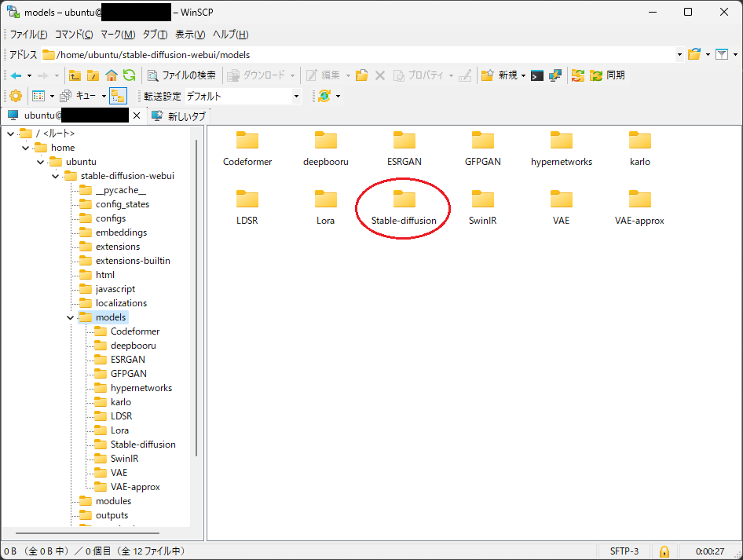
Task: Open the 新規 create-new dropdown
Action: [503, 75]
